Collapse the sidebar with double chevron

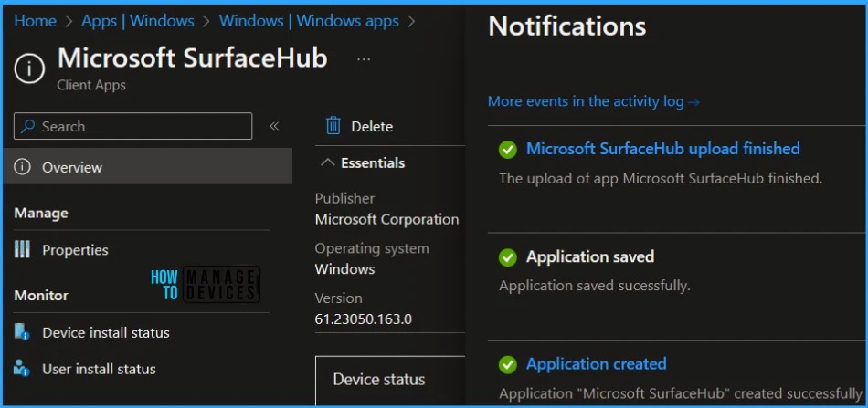[x=274, y=126]
